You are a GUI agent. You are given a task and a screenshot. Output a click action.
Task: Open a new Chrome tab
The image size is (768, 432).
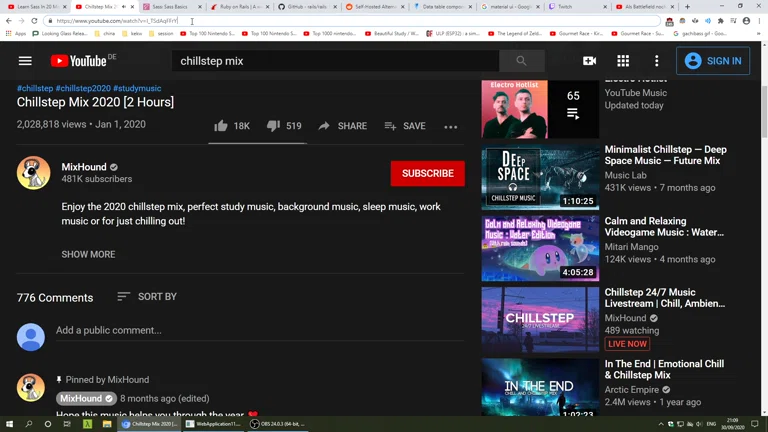coord(687,7)
